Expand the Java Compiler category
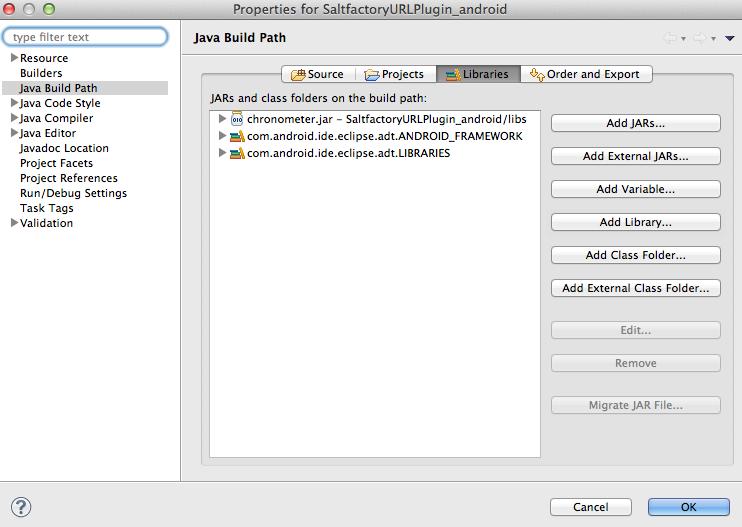The width and height of the screenshot is (742, 527). click(x=14, y=118)
